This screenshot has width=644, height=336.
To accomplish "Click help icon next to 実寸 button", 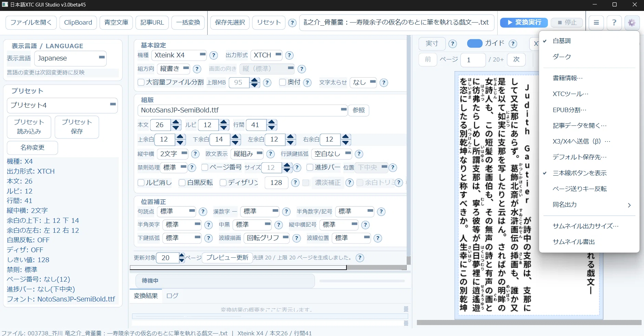I will [x=452, y=44].
